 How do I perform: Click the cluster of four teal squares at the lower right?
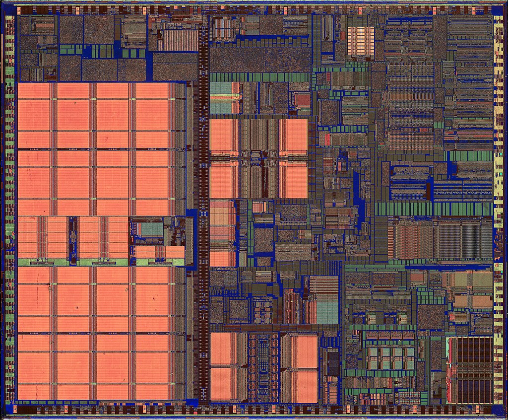[390, 359]
